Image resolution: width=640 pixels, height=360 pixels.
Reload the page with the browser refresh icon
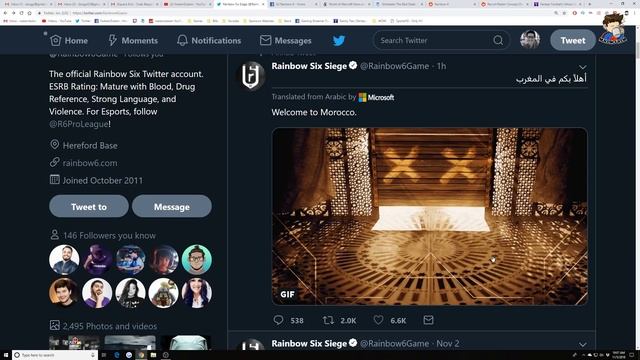[21, 13]
